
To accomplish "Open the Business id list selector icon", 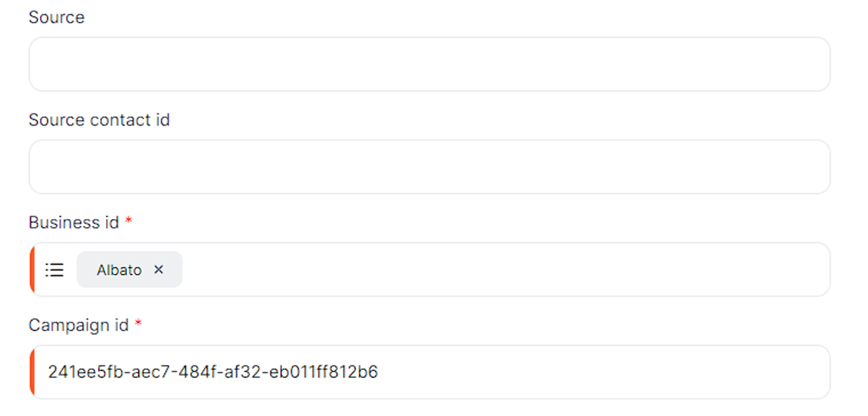I will click(x=55, y=270).
